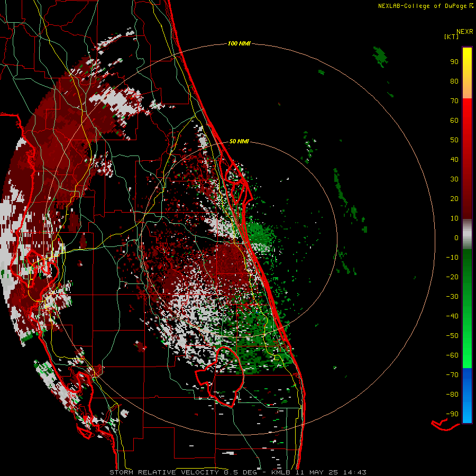The image size is (476, 476).
Task: Click the gray zero-velocity segment of the color bar
Action: tap(467, 234)
